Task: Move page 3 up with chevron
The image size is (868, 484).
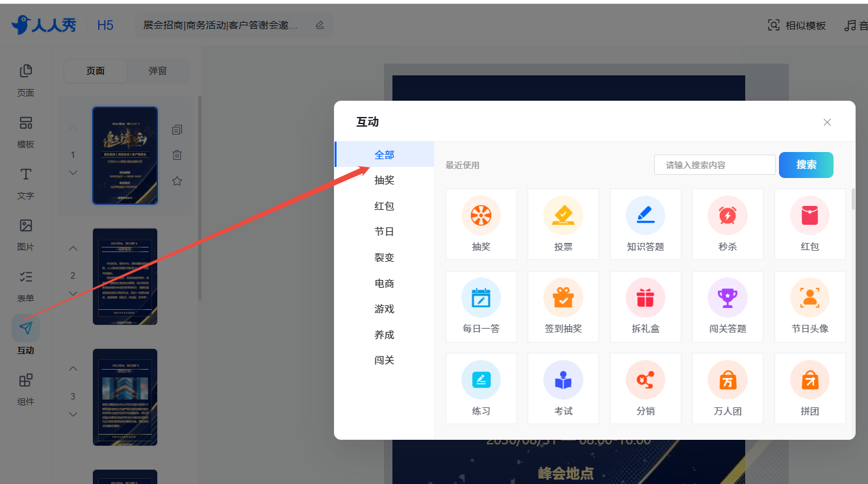Action: [73, 369]
